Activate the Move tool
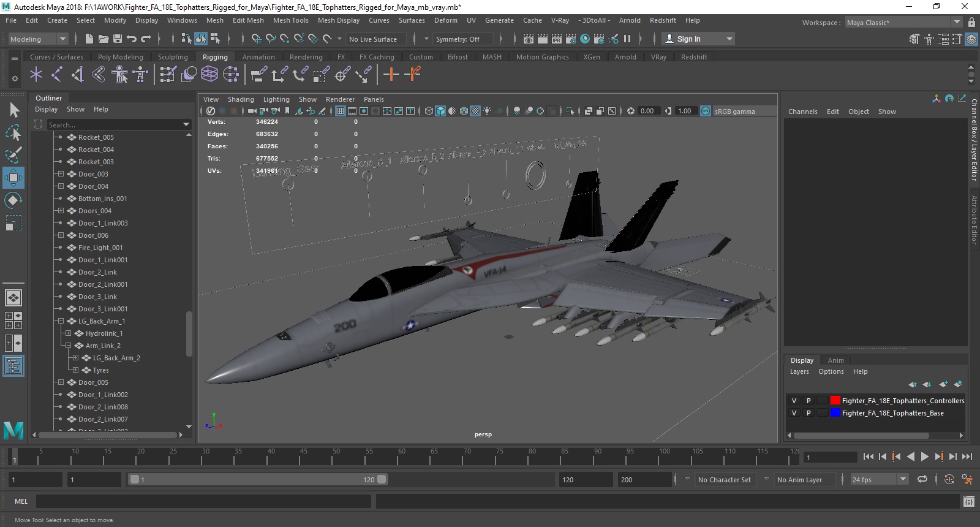The image size is (980, 527). click(13, 178)
